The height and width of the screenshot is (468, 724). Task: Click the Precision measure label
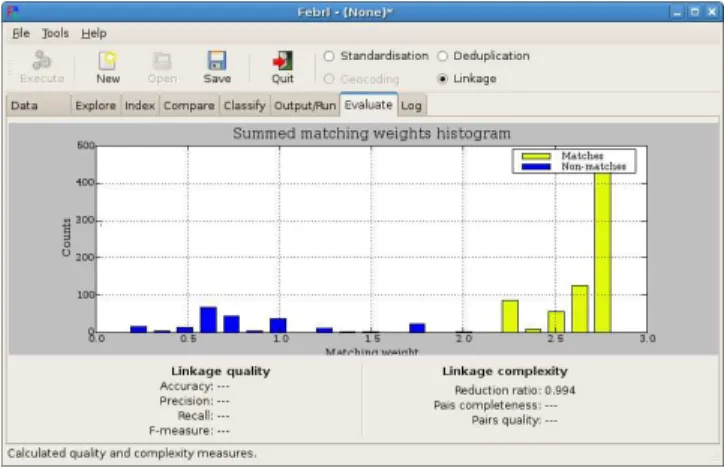187,401
